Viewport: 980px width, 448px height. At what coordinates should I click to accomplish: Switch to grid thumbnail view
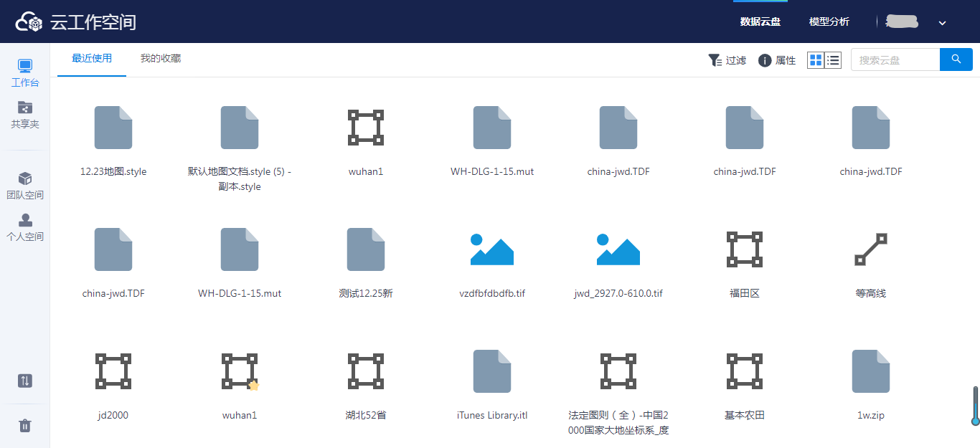point(816,60)
